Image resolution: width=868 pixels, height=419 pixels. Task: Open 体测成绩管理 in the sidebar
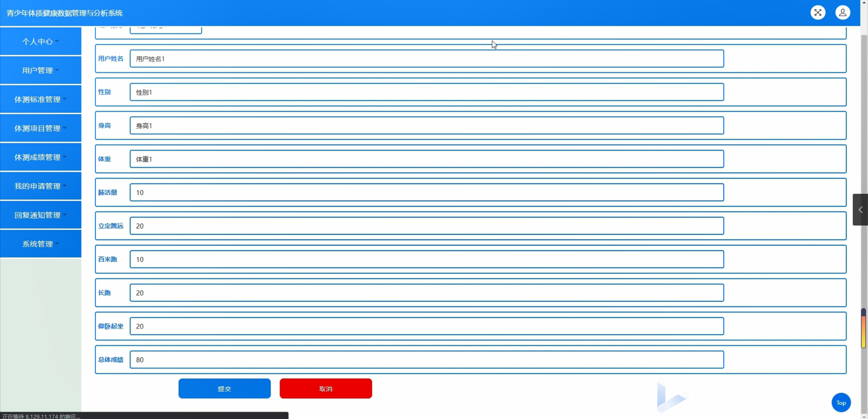click(40, 157)
